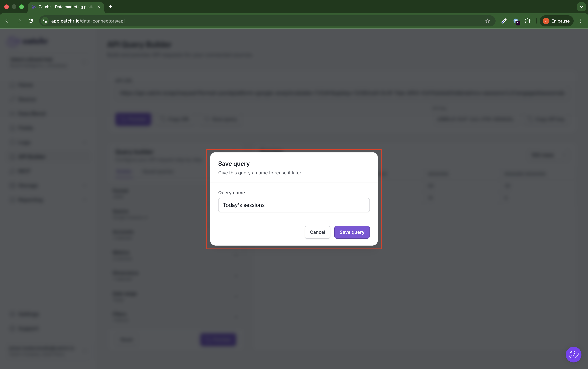This screenshot has width=588, height=369.
Task: Open a new browser tab
Action: pos(110,7)
